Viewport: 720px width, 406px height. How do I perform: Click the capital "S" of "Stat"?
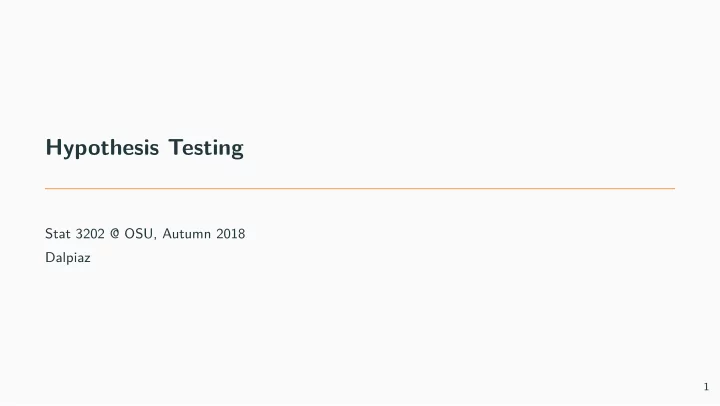[x=49, y=234]
